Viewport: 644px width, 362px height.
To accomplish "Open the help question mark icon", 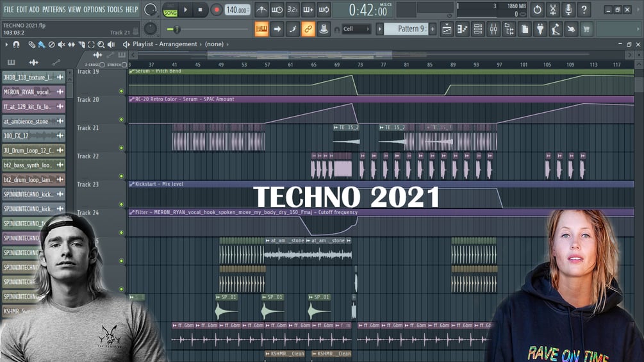I will coord(584,10).
